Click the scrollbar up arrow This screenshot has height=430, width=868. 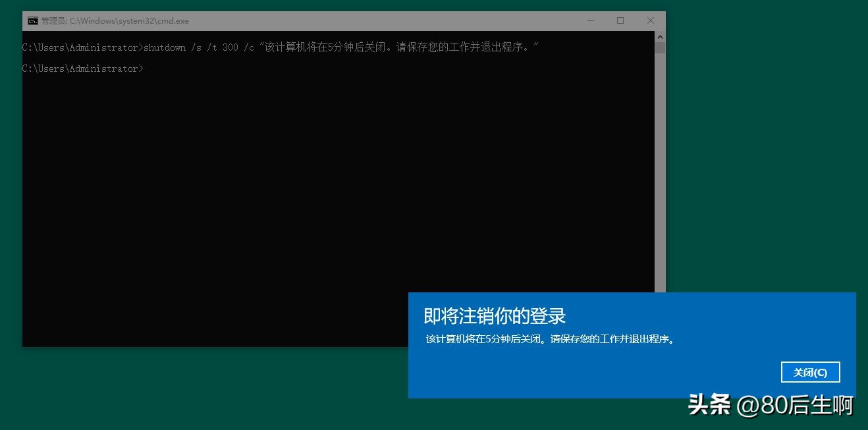click(x=660, y=37)
